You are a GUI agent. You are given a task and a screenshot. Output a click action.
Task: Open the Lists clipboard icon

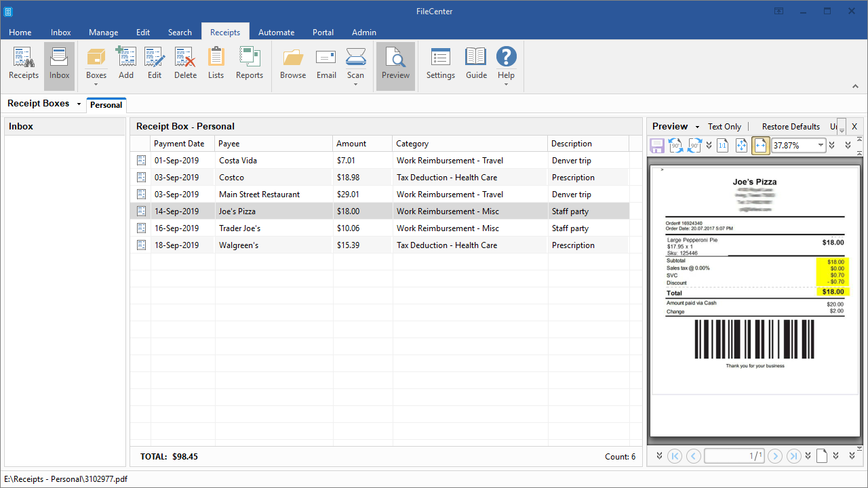(216, 64)
